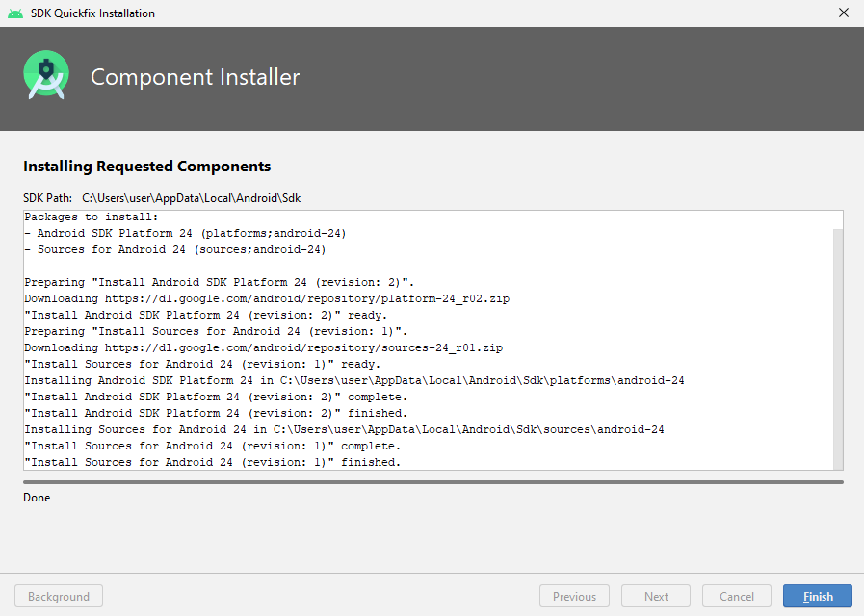Click '- Android SDK Platform 24 (platforms;android-24)' line
This screenshot has width=864, height=616.
pyautogui.click(x=185, y=234)
